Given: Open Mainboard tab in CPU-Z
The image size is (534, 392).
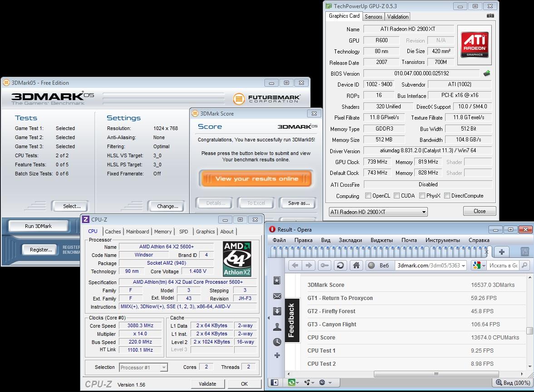Looking at the screenshot, I should pos(137,232).
